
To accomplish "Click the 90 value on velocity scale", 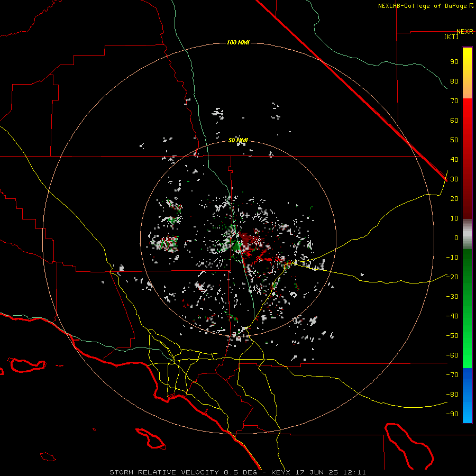I will (x=454, y=62).
